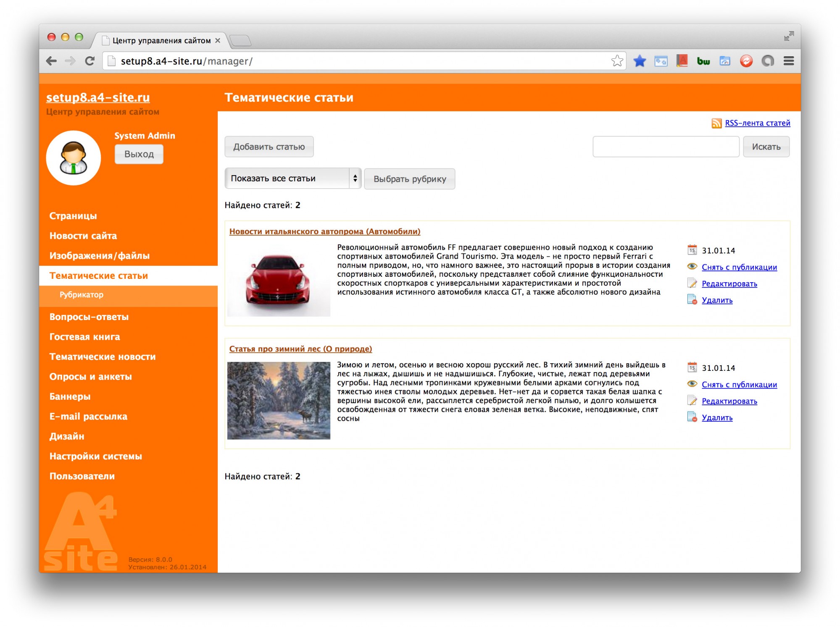Click the red Ferrari thumbnail image
The width and height of the screenshot is (840, 627).
[x=279, y=280]
